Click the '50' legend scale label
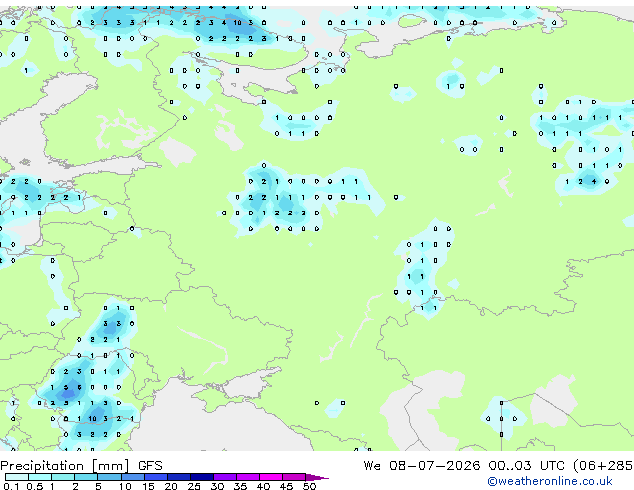634x490 pixels. (310, 486)
